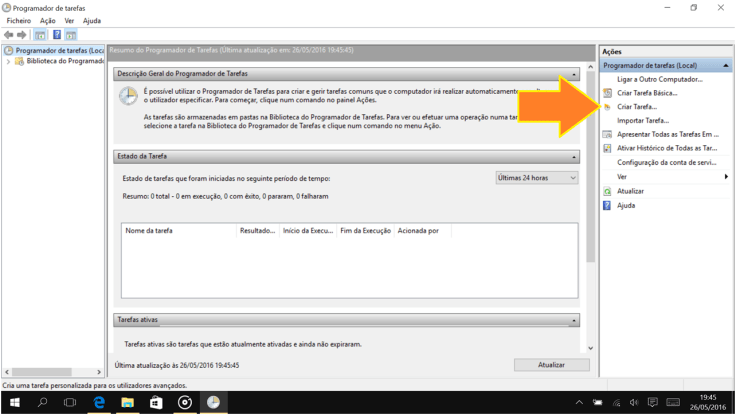Collapse the Descrição Geral section
The height and width of the screenshot is (415, 736).
[574, 74]
